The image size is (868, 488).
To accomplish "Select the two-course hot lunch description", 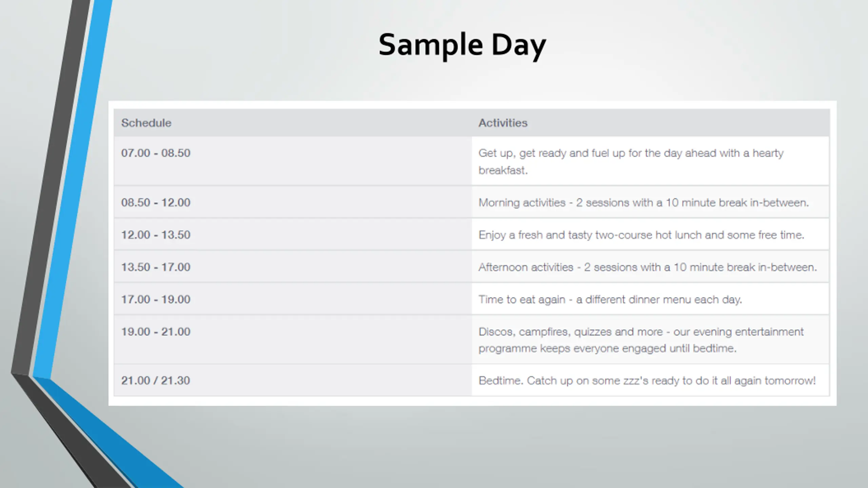I will [x=641, y=235].
